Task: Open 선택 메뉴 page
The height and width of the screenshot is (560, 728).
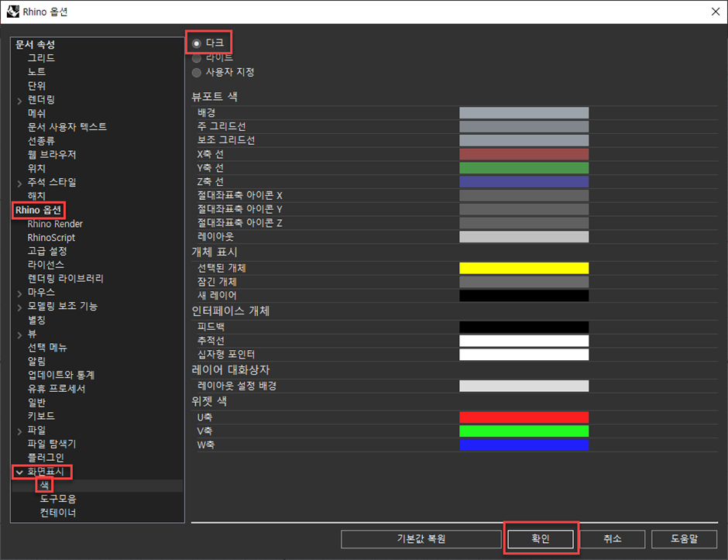Action: coord(47,348)
